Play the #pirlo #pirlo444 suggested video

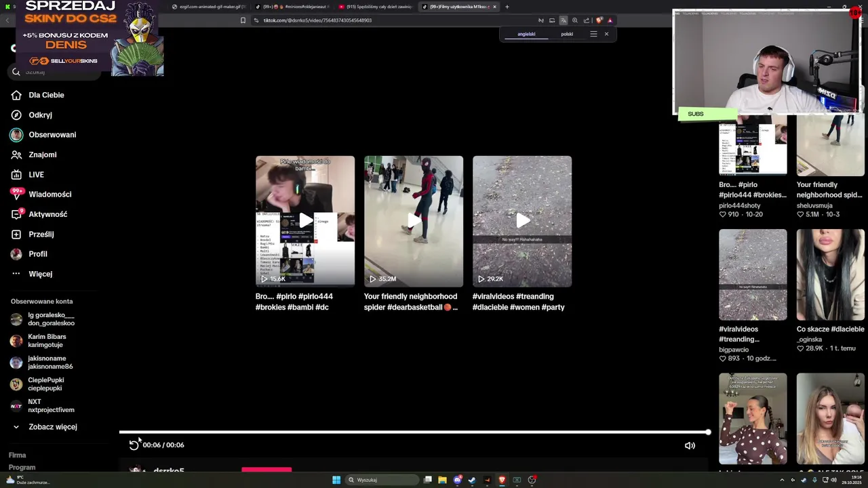click(x=305, y=221)
